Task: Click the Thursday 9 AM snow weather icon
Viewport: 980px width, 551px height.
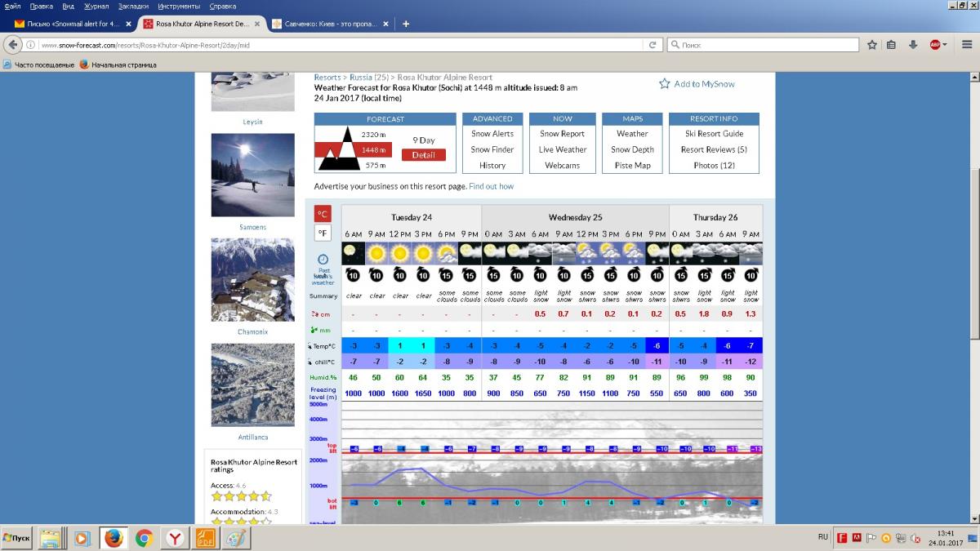Action: pos(751,253)
